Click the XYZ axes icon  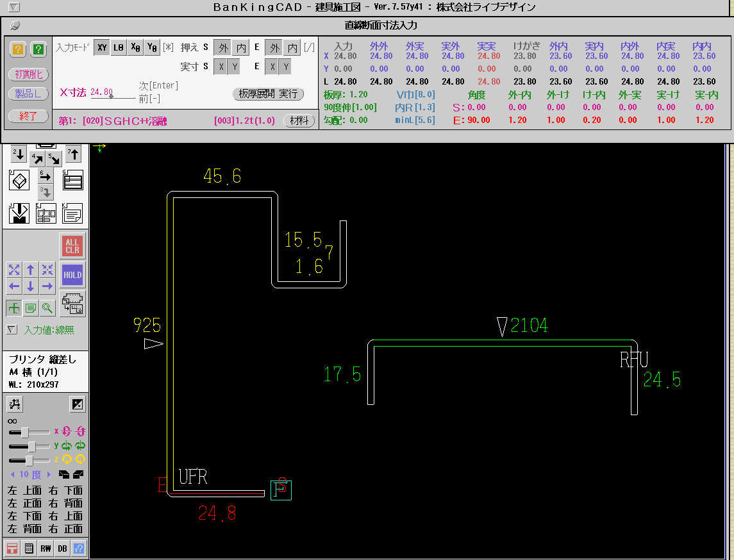[x=15, y=404]
